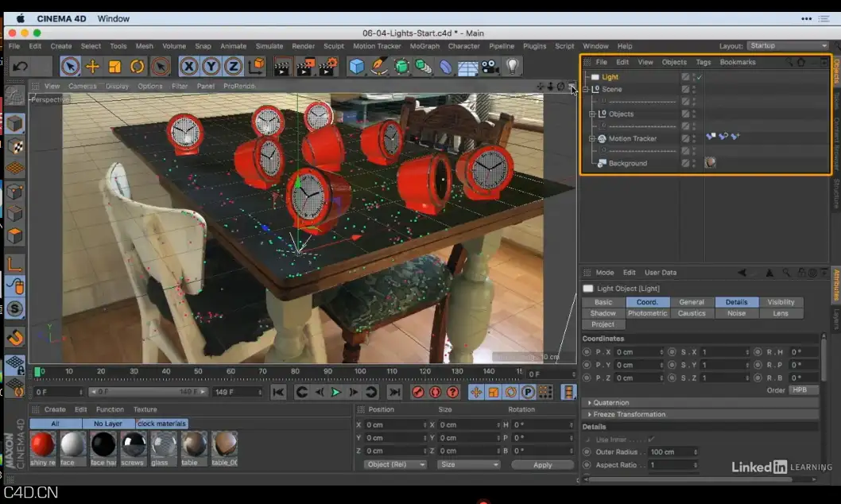Open Edit Render Settings icon
Viewport: 841px width, 504px height.
[328, 67]
